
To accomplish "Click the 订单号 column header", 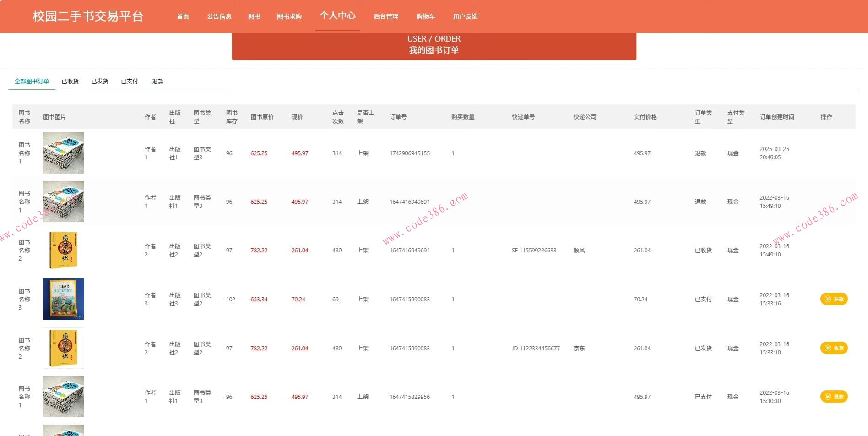I will [398, 117].
